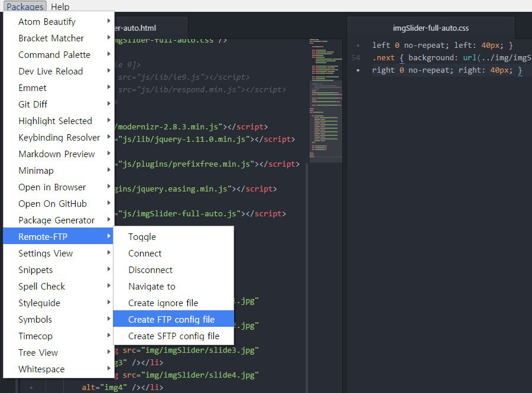This screenshot has width=532, height=393.
Task: Click the img/imgSlider/slide4.jpg source text
Action: 200,375
